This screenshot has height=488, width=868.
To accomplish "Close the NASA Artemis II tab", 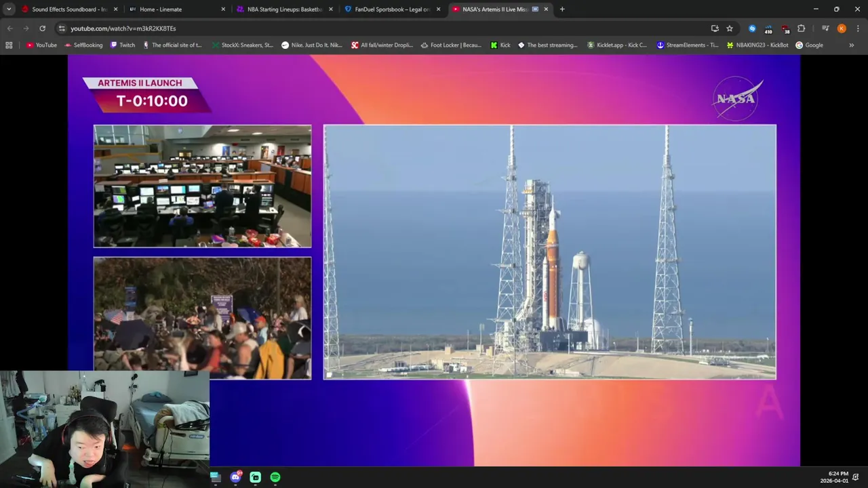I will 546,9.
